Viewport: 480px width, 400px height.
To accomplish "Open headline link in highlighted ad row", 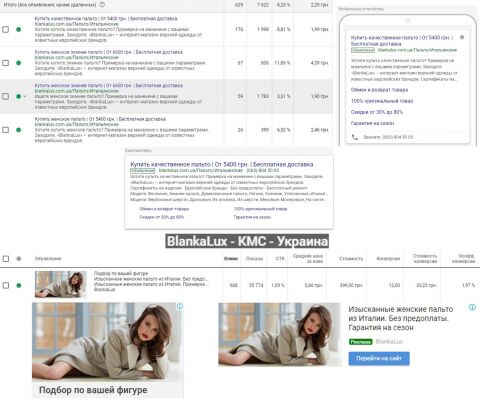I will [109, 85].
